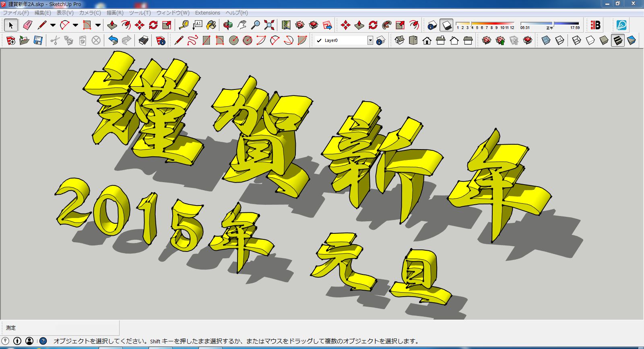Undo the last action
Screen dimensions: 644x349
(x=113, y=40)
